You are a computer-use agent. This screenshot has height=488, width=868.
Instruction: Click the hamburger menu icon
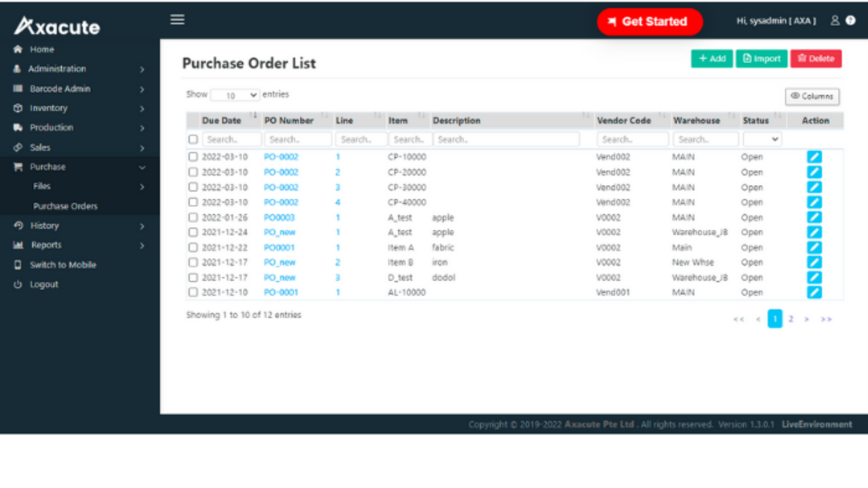point(178,20)
